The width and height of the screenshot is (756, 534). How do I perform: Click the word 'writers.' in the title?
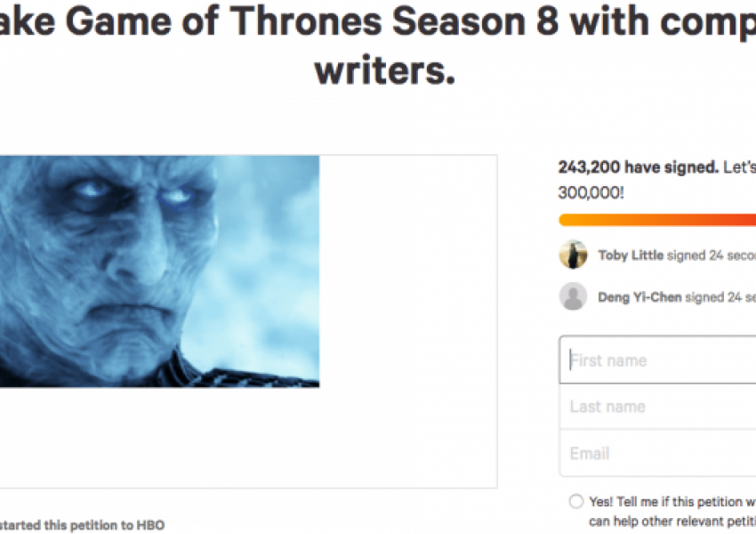coord(384,70)
